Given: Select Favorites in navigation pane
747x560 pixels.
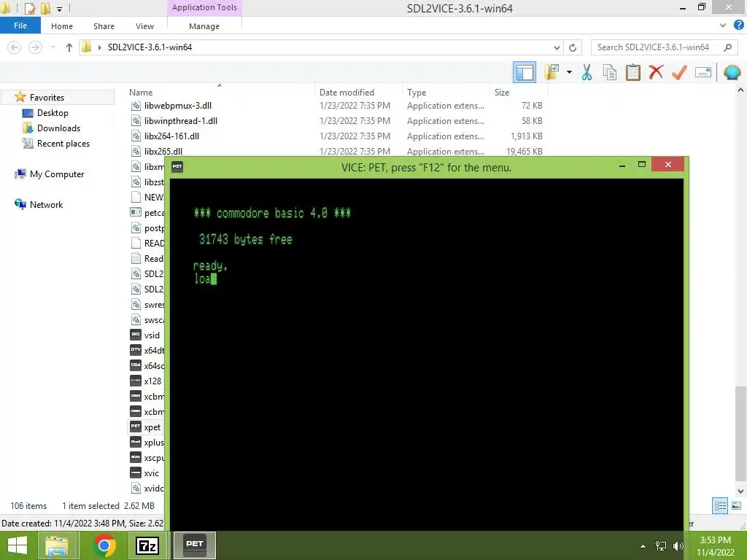Looking at the screenshot, I should [47, 97].
